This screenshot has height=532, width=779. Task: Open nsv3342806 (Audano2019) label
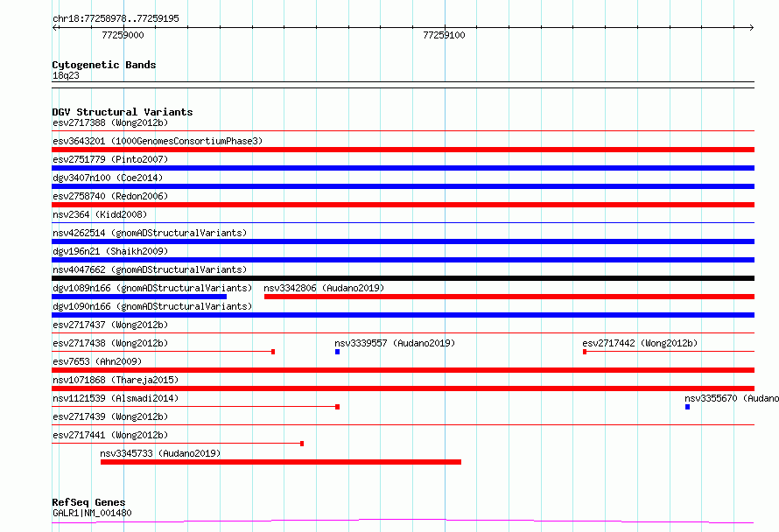[x=324, y=288]
